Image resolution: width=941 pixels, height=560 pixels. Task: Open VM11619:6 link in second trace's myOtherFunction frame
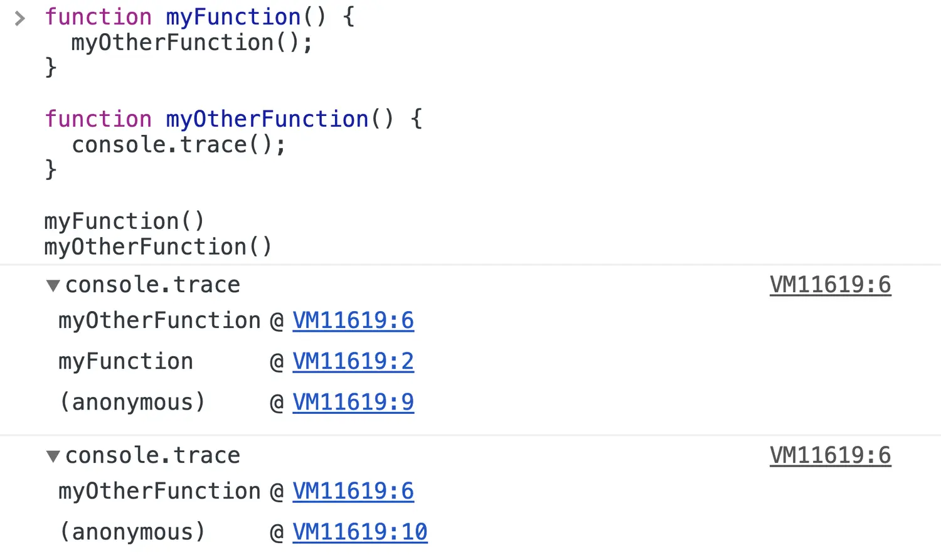[x=353, y=491]
